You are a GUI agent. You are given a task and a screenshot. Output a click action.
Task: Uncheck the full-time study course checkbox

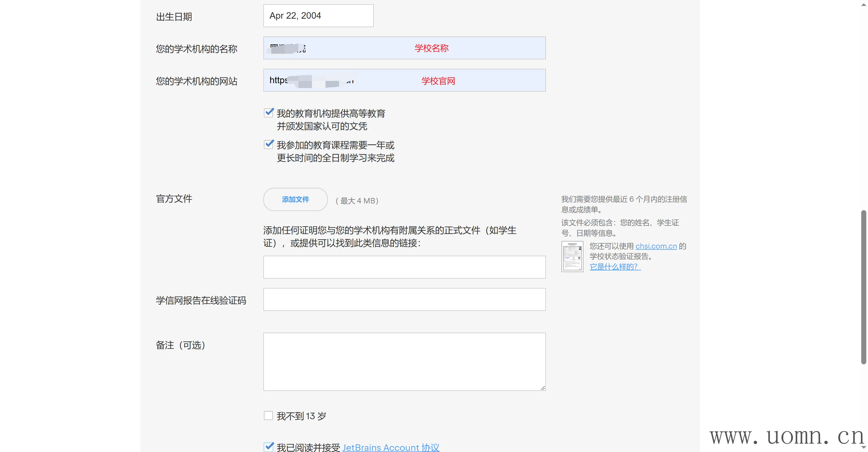point(268,144)
